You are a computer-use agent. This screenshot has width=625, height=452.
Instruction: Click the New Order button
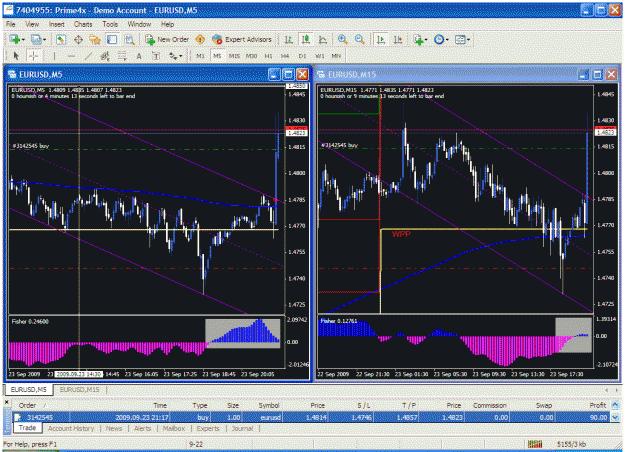[x=167, y=39]
